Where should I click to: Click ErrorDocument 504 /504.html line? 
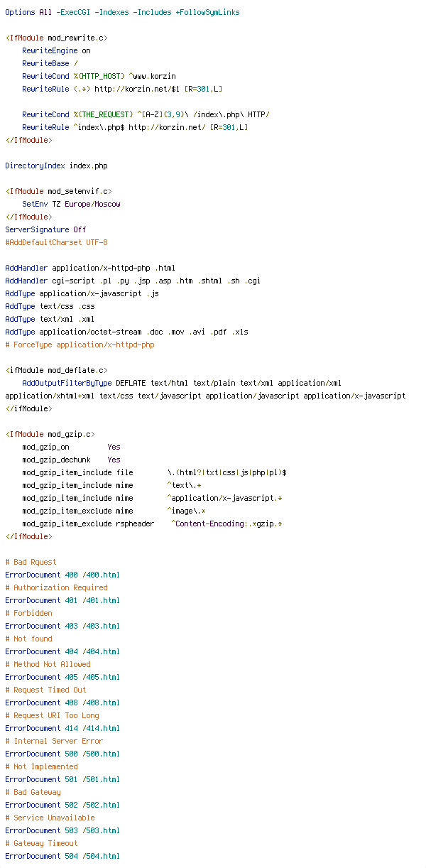tap(62, 856)
